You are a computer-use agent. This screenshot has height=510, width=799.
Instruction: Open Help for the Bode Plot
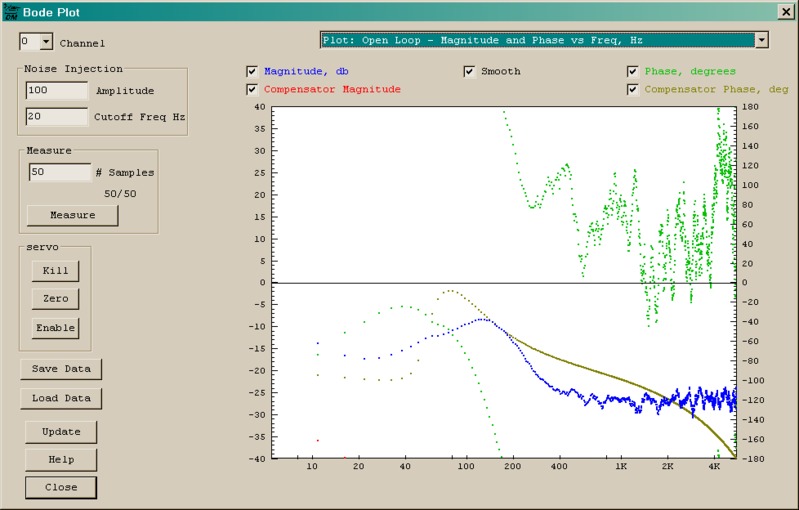pyautogui.click(x=61, y=460)
